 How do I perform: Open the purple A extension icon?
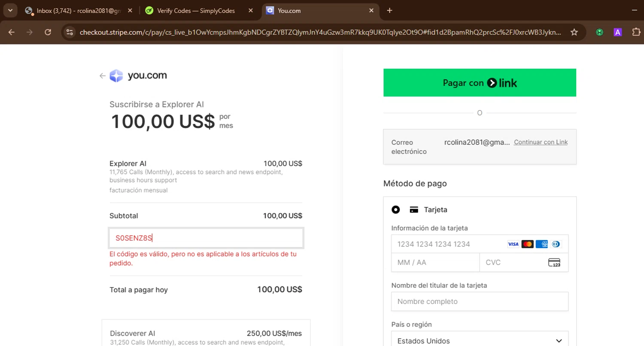(x=618, y=32)
